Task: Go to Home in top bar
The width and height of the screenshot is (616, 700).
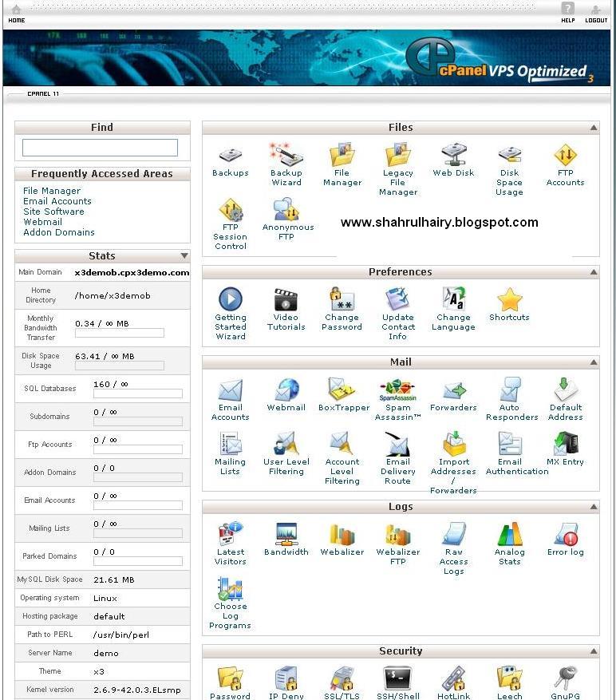Action: pyautogui.click(x=17, y=14)
